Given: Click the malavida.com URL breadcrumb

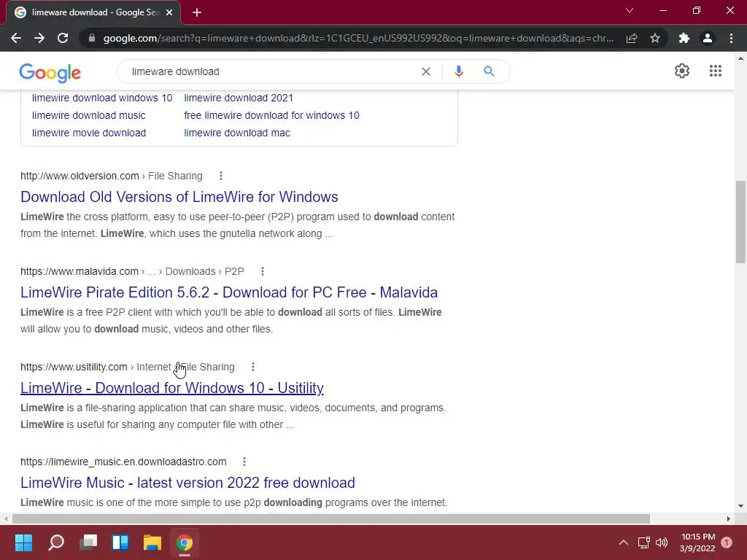Looking at the screenshot, I should tap(132, 271).
